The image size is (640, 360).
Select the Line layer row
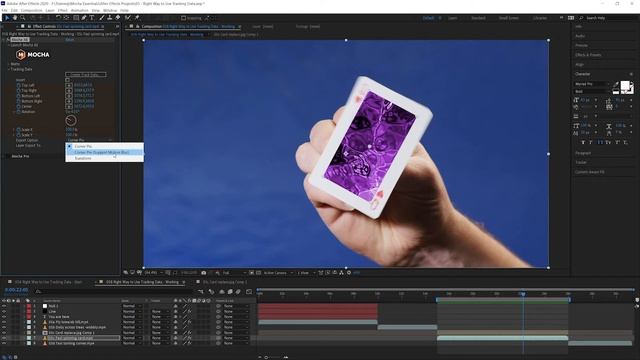tap(52, 311)
